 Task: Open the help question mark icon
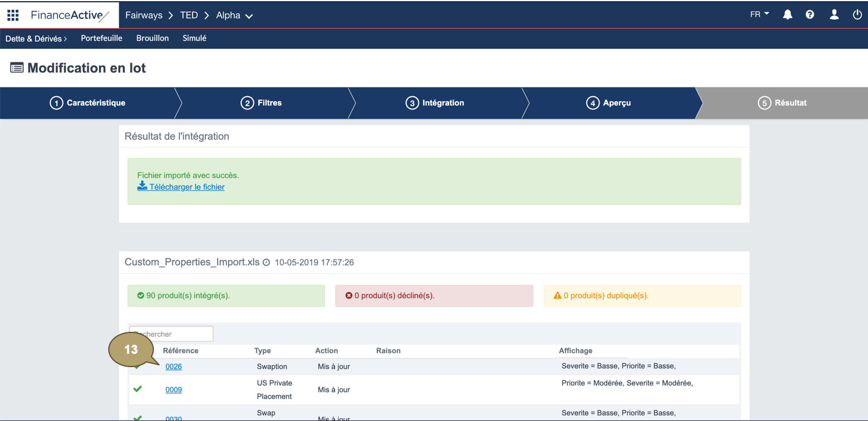pos(810,14)
